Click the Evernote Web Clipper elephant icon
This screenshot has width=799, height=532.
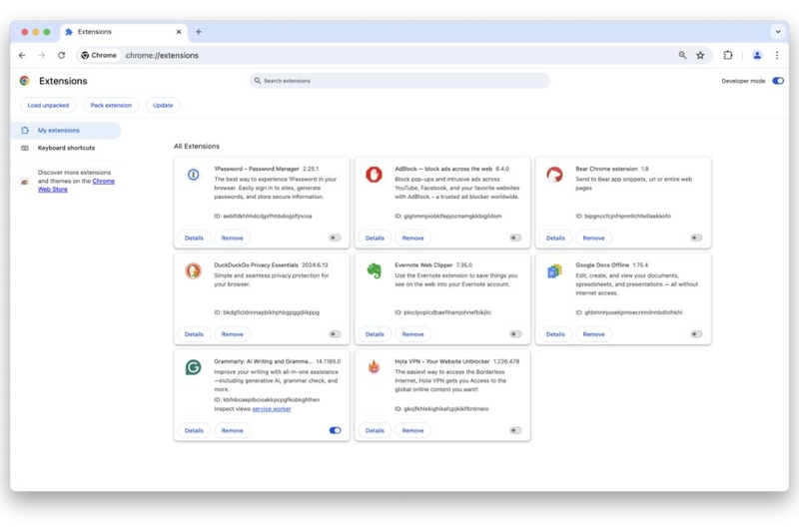point(374,270)
